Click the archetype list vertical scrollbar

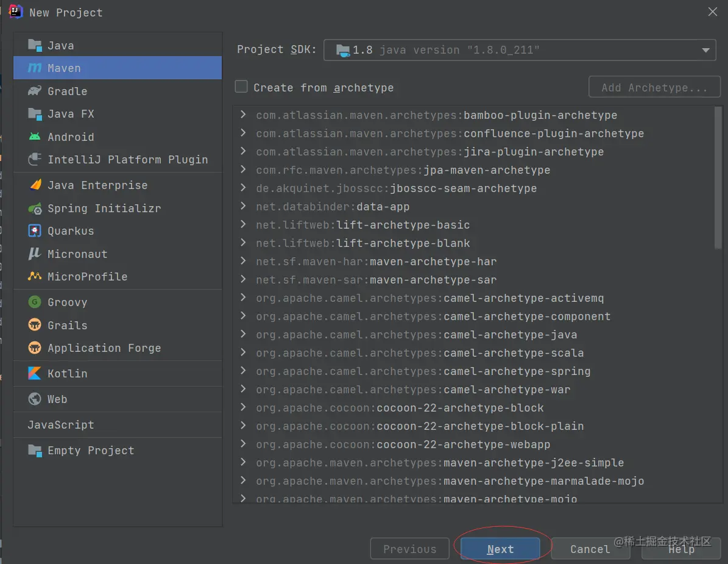pyautogui.click(x=718, y=178)
